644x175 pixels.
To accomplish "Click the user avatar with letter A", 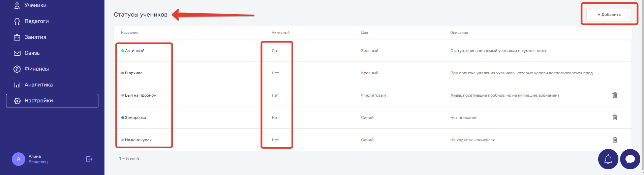I will coord(19,159).
